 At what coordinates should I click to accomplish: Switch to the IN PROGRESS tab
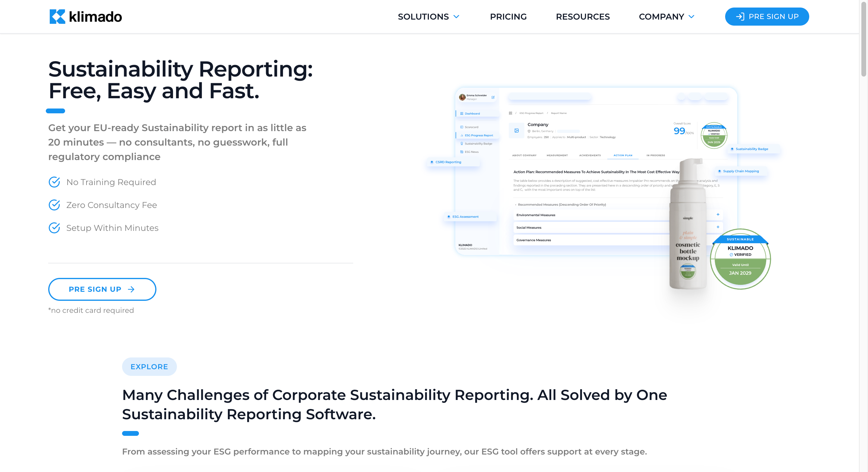[x=656, y=155]
